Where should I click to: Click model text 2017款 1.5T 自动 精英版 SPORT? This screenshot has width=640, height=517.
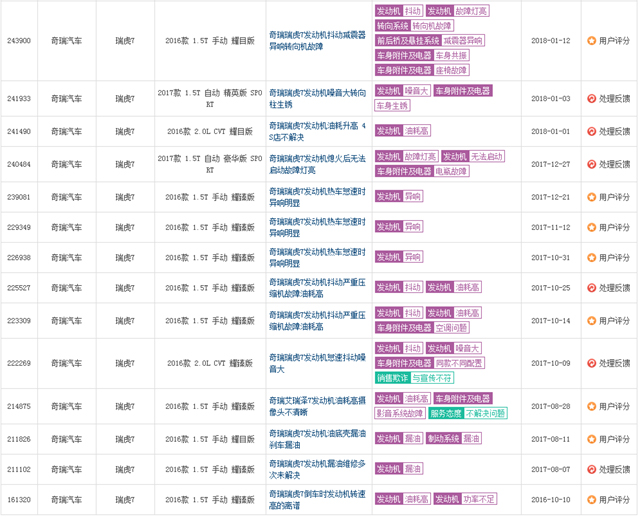click(x=210, y=98)
